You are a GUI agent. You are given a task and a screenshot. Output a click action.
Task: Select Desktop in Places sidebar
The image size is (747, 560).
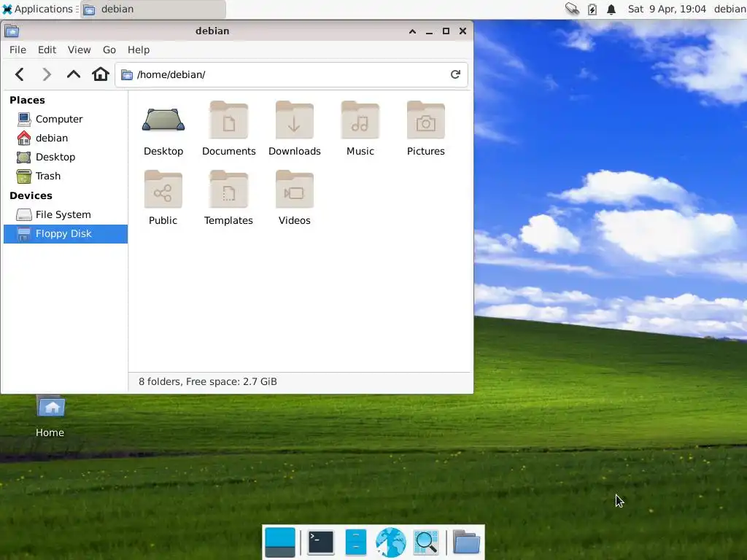click(65, 157)
